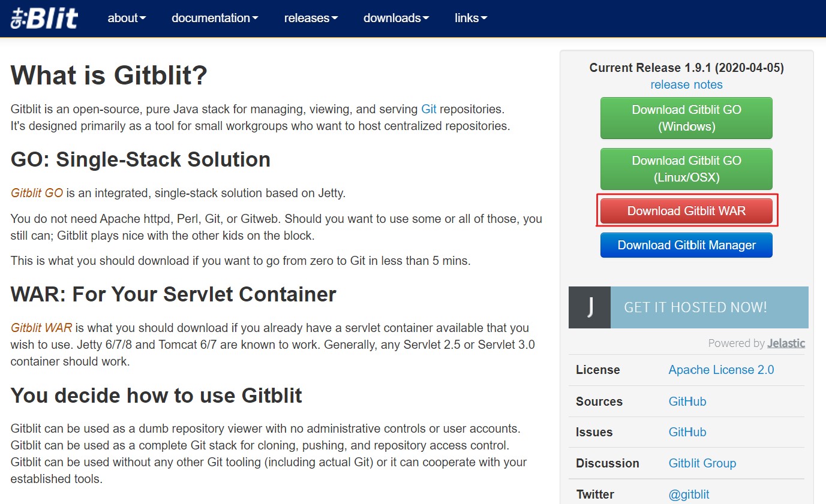Click the Jelastic J icon on banner
This screenshot has height=504, width=826.
tap(590, 307)
